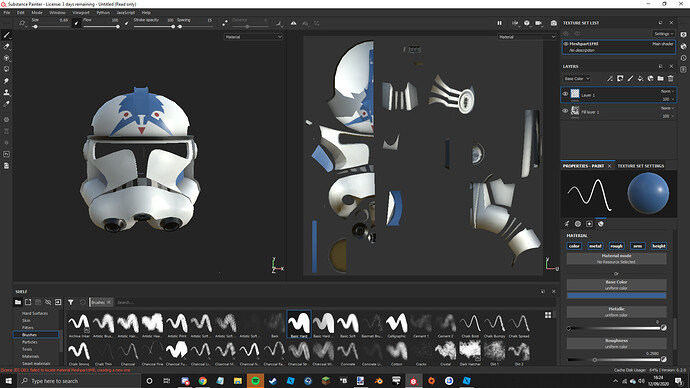The width and height of the screenshot is (690, 388).
Task: Open Chrome from the taskbar
Action: 202,381
